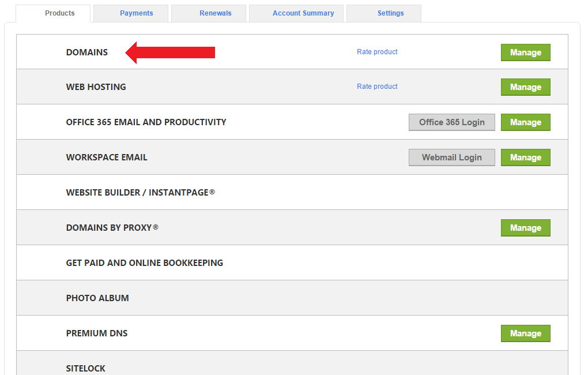
Task: Open the Payments tab
Action: click(131, 13)
